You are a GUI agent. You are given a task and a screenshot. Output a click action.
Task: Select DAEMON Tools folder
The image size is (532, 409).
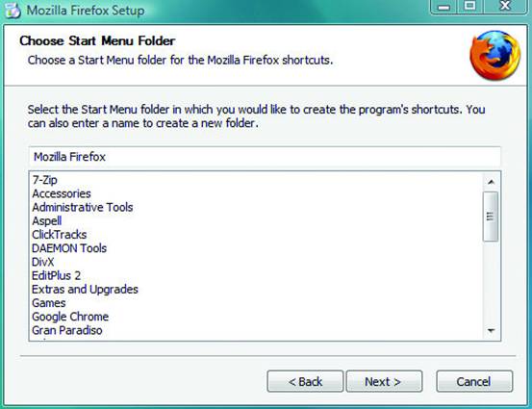click(x=69, y=248)
